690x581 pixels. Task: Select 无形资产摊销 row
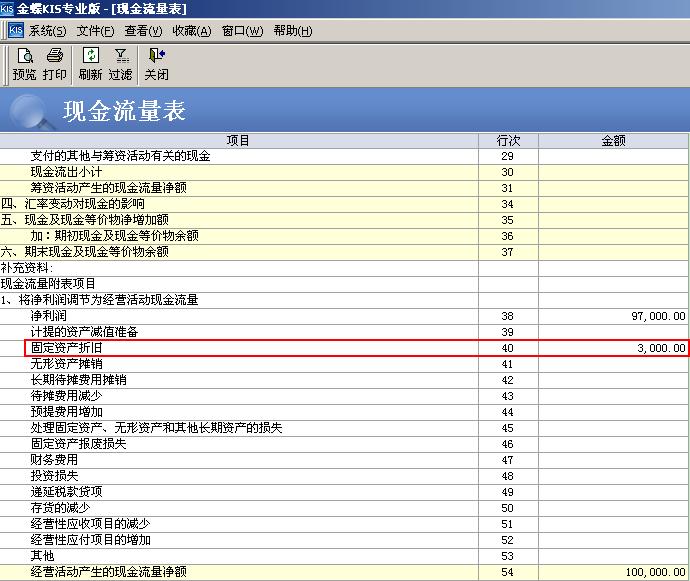tap(344, 364)
